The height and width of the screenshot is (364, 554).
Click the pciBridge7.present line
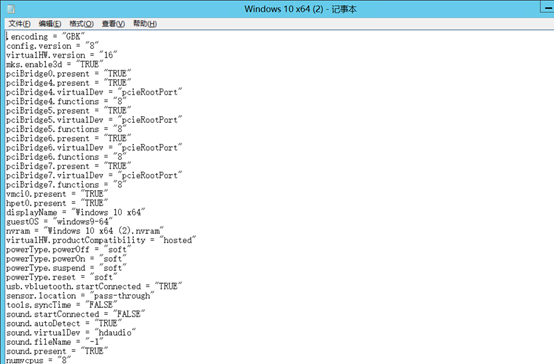point(69,166)
